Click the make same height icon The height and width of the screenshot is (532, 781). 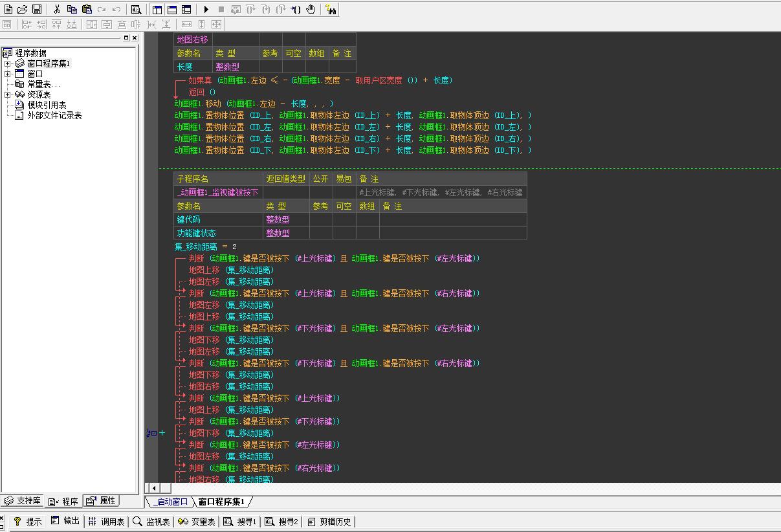click(x=201, y=24)
